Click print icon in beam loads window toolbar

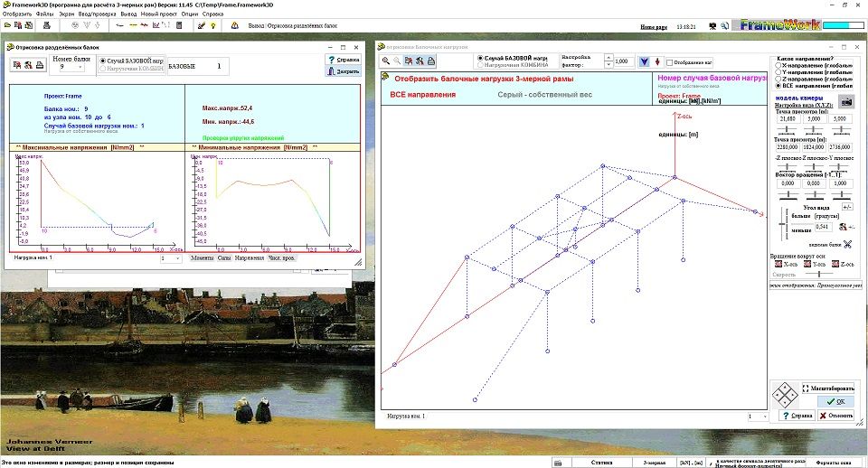431,61
